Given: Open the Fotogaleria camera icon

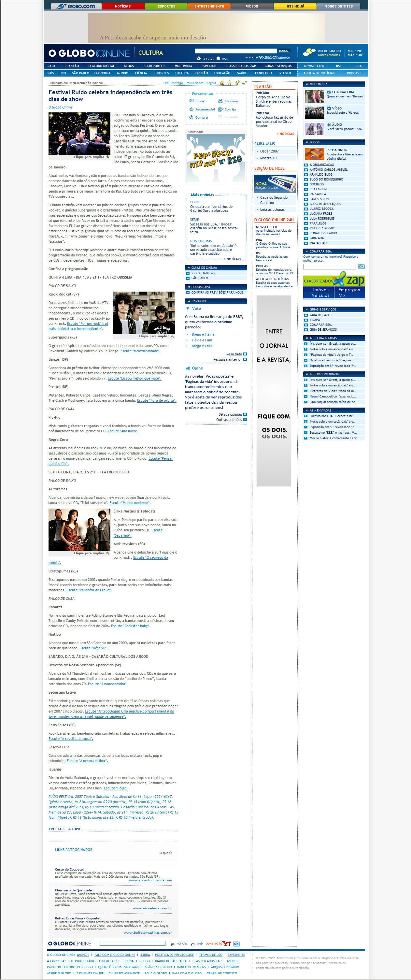Looking at the screenshot, I should click(329, 92).
